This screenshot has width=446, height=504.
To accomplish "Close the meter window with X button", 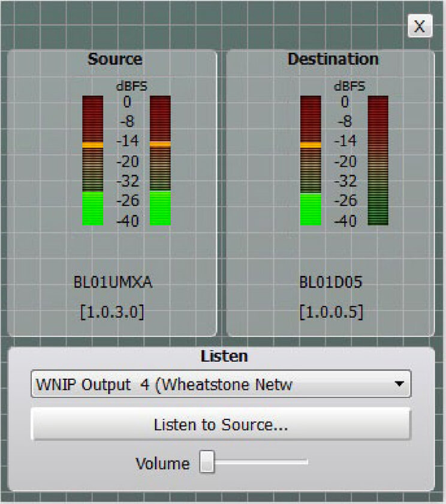I will tap(420, 26).
